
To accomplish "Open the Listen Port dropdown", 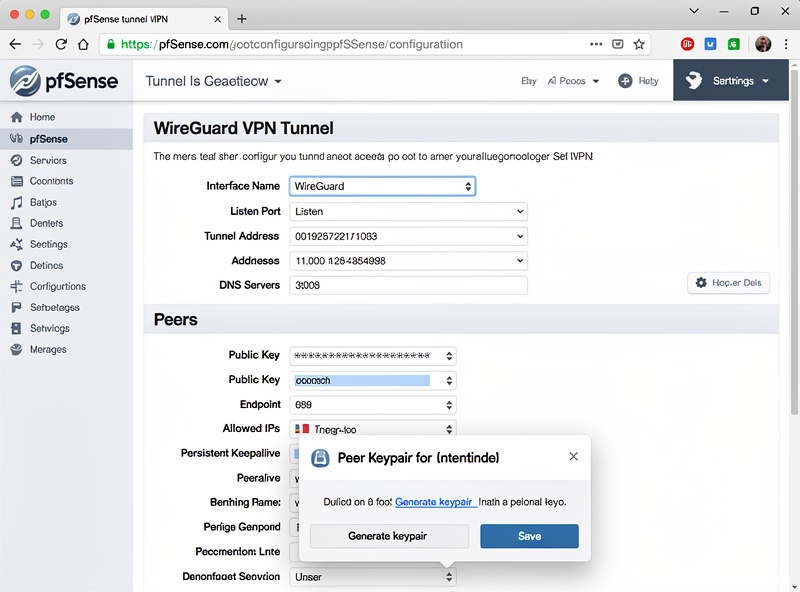I will click(x=408, y=211).
